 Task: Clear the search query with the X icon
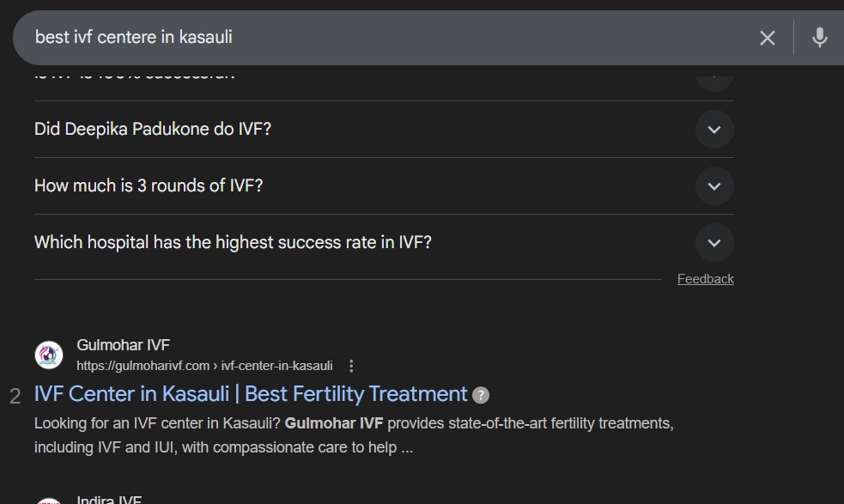[x=767, y=38]
